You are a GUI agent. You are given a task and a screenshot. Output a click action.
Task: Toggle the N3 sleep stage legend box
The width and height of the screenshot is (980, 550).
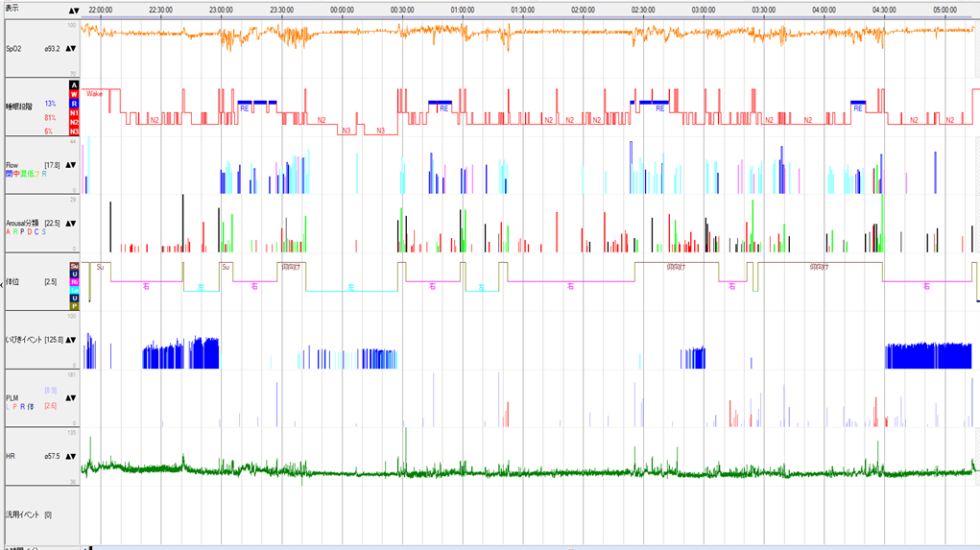coord(75,132)
